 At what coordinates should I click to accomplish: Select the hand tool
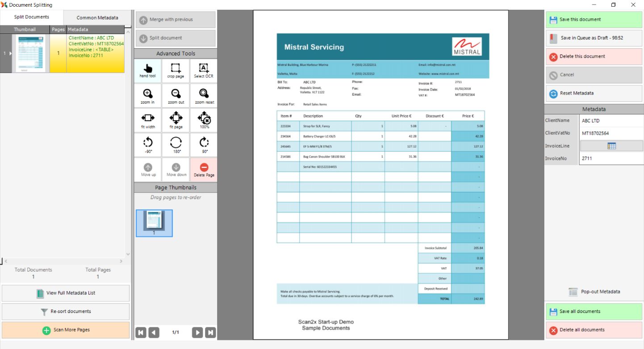[148, 71]
